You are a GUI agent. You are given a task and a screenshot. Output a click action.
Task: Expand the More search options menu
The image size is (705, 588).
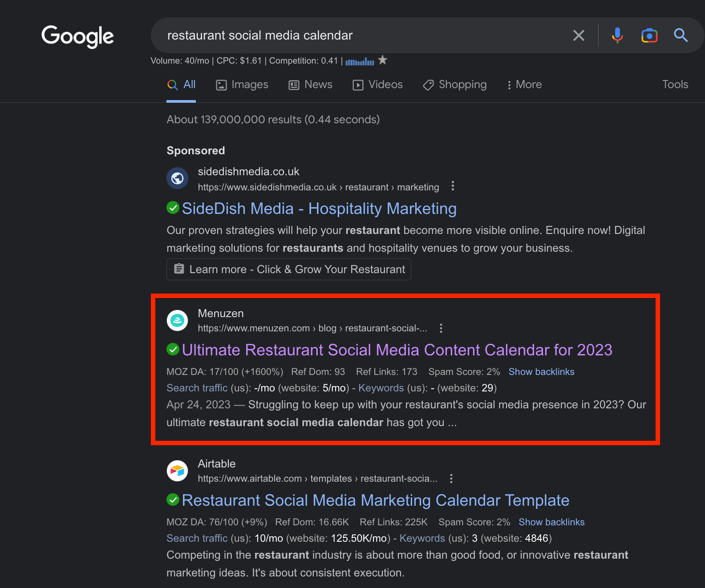(524, 85)
